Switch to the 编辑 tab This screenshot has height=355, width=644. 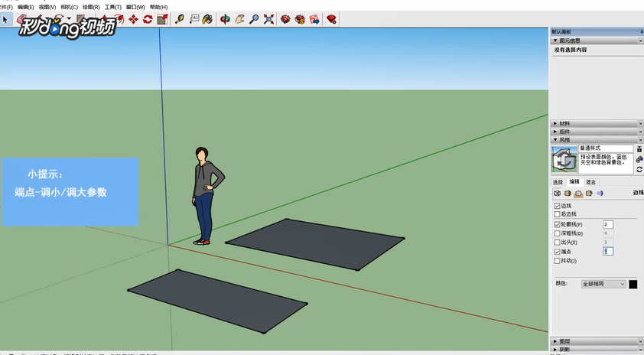[574, 181]
